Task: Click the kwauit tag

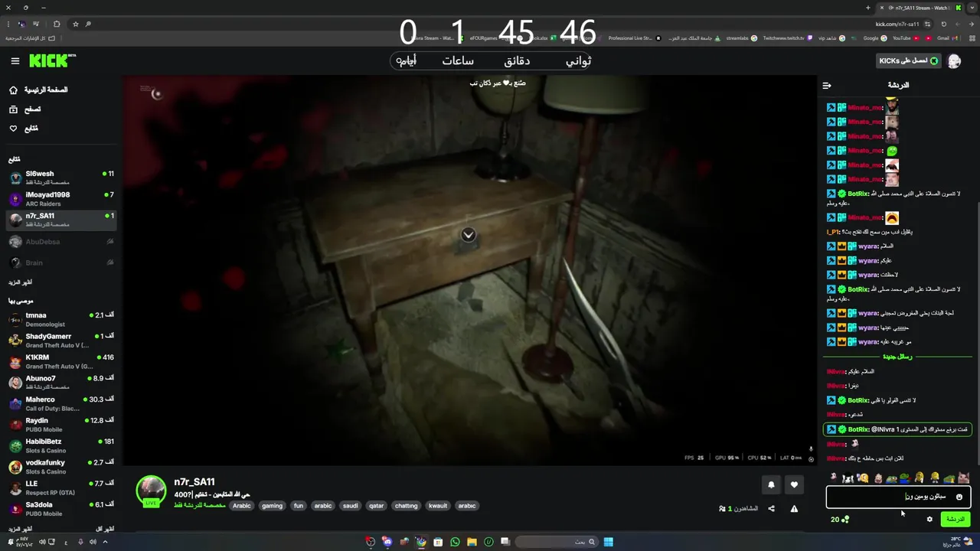Action: pyautogui.click(x=437, y=506)
